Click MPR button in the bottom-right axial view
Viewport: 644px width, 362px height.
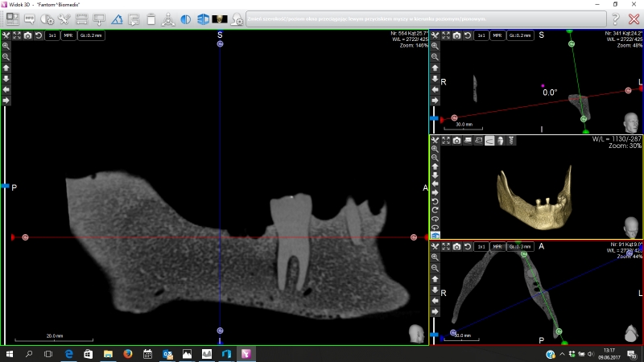tap(497, 245)
